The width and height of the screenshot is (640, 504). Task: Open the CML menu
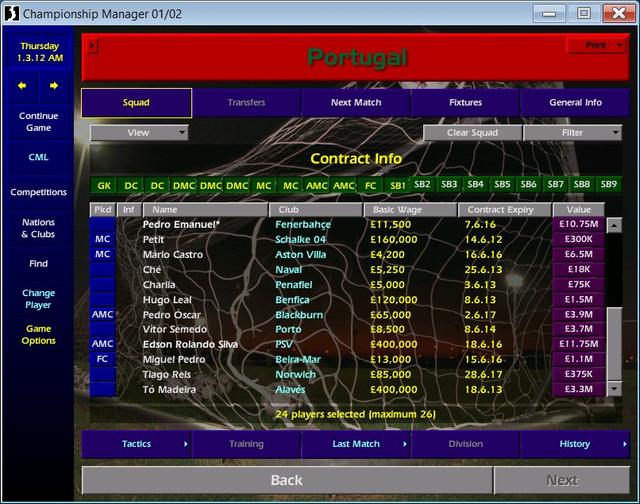tap(39, 157)
